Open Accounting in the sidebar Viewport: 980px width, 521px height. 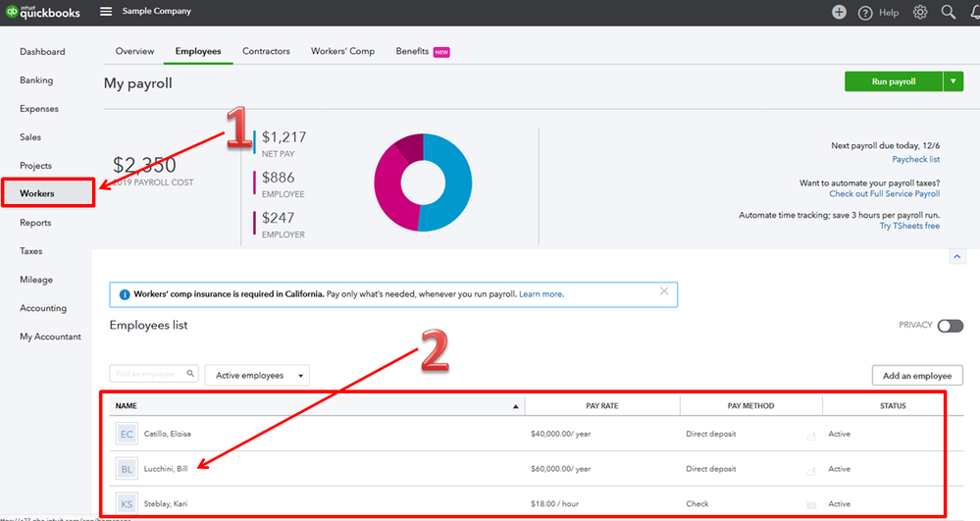42,308
